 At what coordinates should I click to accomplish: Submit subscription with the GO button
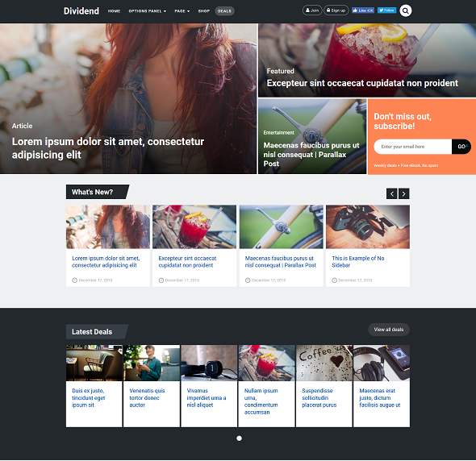[461, 147]
